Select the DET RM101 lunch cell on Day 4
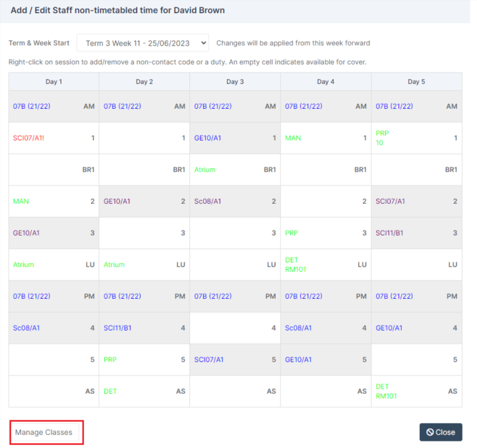Image resolution: width=477 pixels, height=448 pixels. tap(325, 265)
